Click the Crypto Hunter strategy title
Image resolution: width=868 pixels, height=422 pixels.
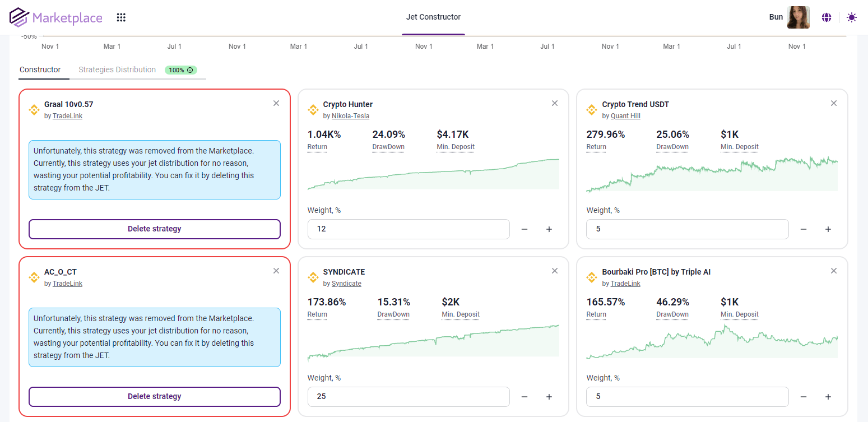point(348,104)
